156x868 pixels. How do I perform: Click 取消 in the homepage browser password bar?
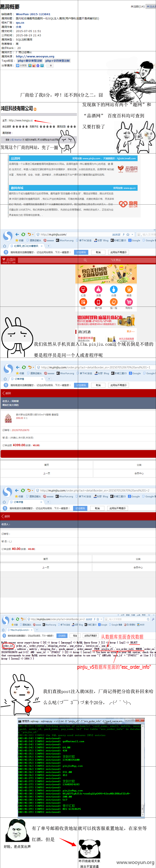98,252
